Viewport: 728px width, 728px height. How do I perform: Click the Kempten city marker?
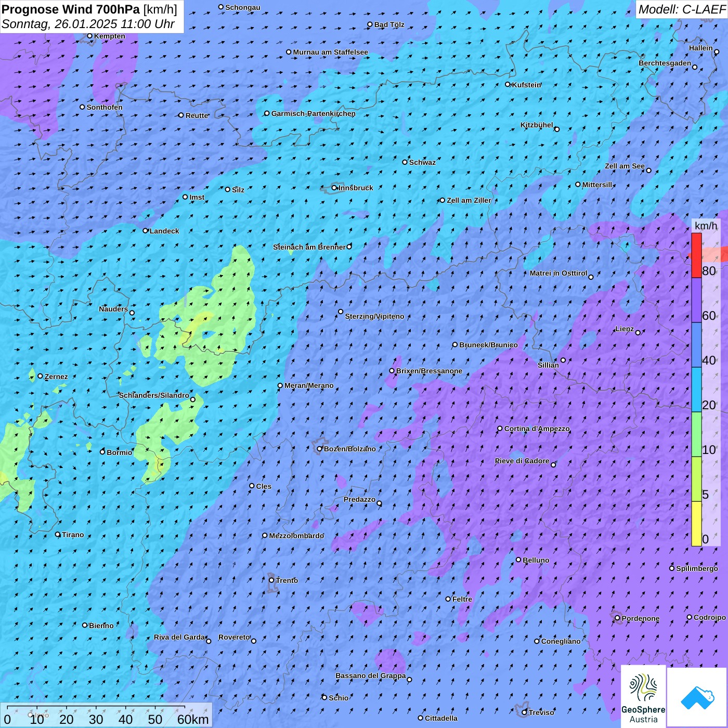[x=90, y=36]
